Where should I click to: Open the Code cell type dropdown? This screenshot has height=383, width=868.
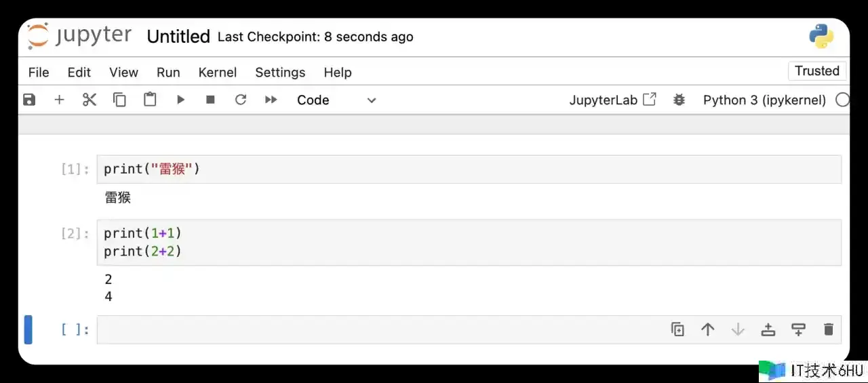[x=336, y=100]
